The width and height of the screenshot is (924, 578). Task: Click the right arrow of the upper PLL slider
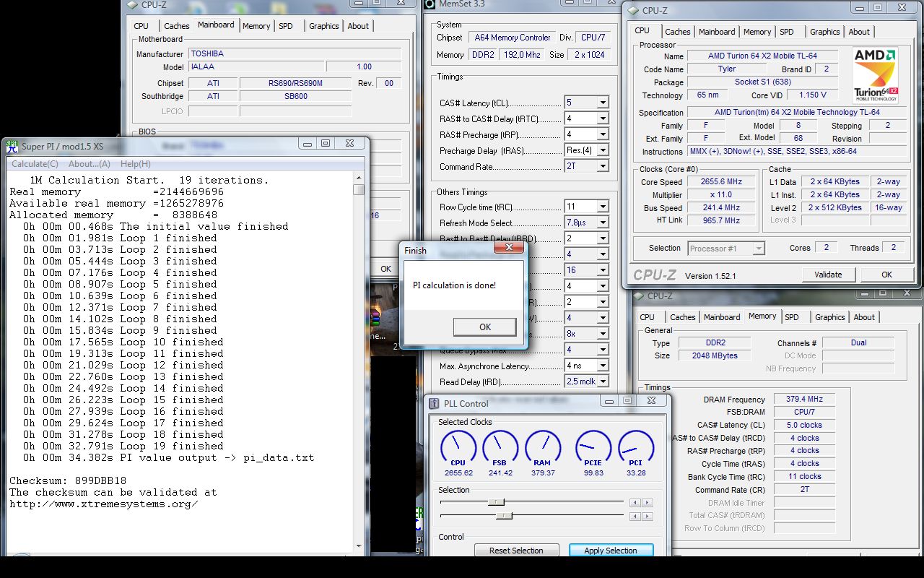[647, 503]
